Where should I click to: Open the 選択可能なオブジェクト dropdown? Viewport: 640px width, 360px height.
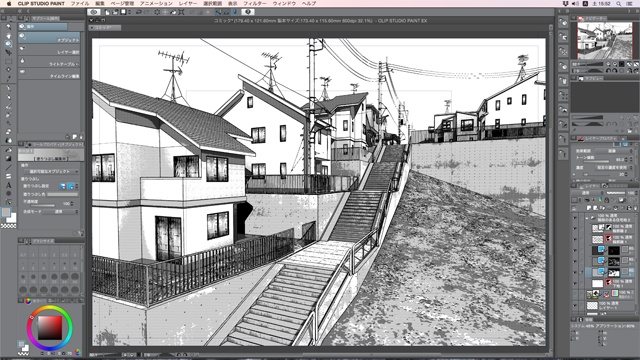pos(51,171)
